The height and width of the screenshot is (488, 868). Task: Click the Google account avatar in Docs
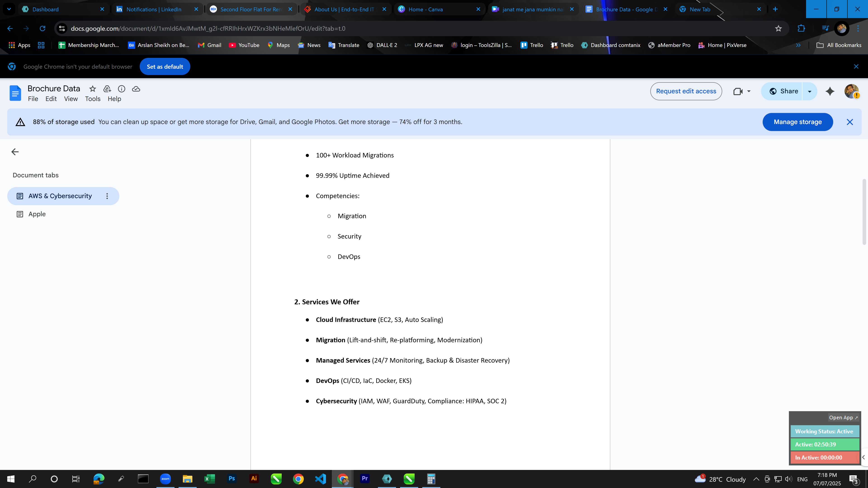[x=851, y=91]
